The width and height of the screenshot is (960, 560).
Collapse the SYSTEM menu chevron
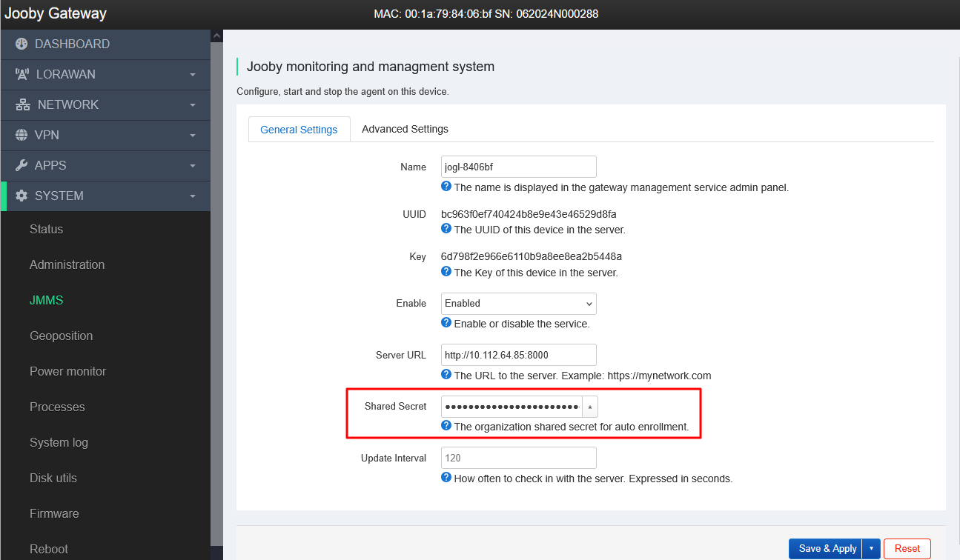pos(193,196)
